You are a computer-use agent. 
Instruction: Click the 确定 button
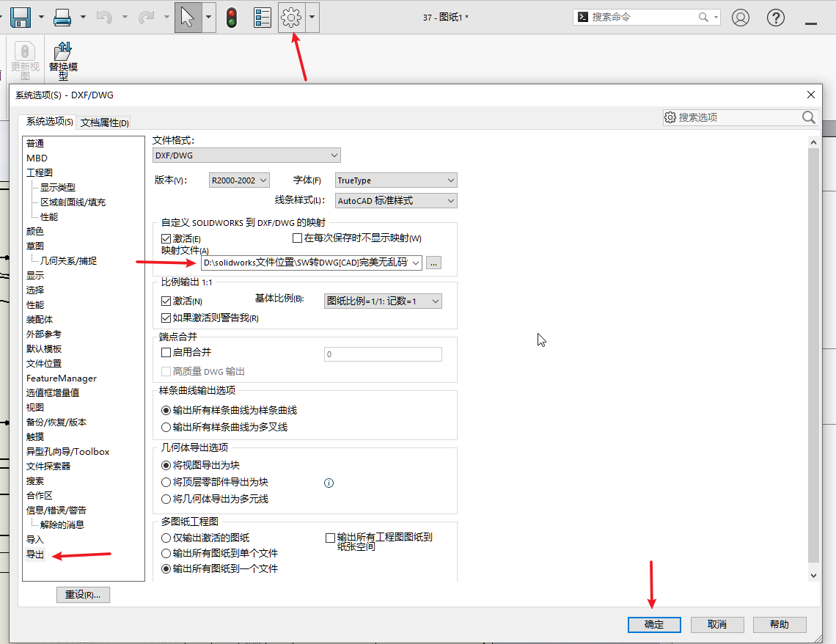(x=654, y=624)
